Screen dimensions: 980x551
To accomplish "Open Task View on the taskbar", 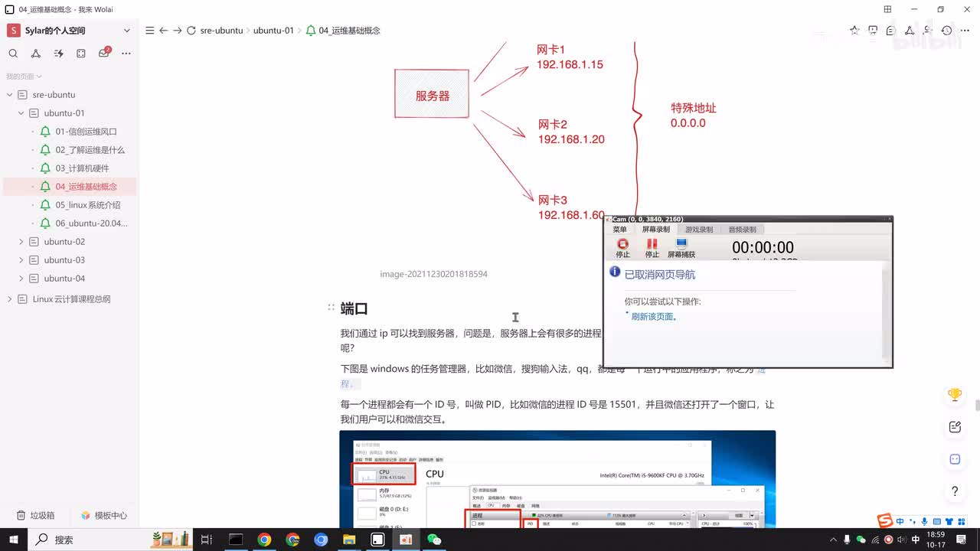I will pyautogui.click(x=206, y=540).
